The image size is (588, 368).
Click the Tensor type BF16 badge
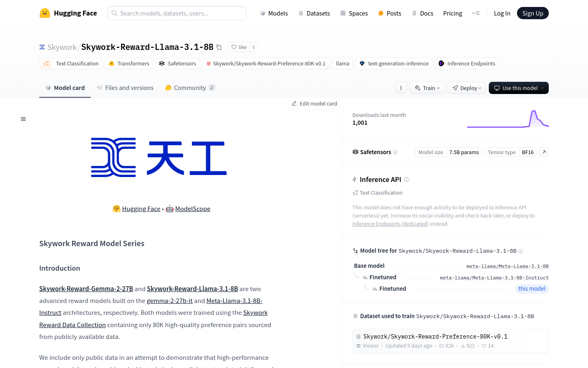point(510,152)
